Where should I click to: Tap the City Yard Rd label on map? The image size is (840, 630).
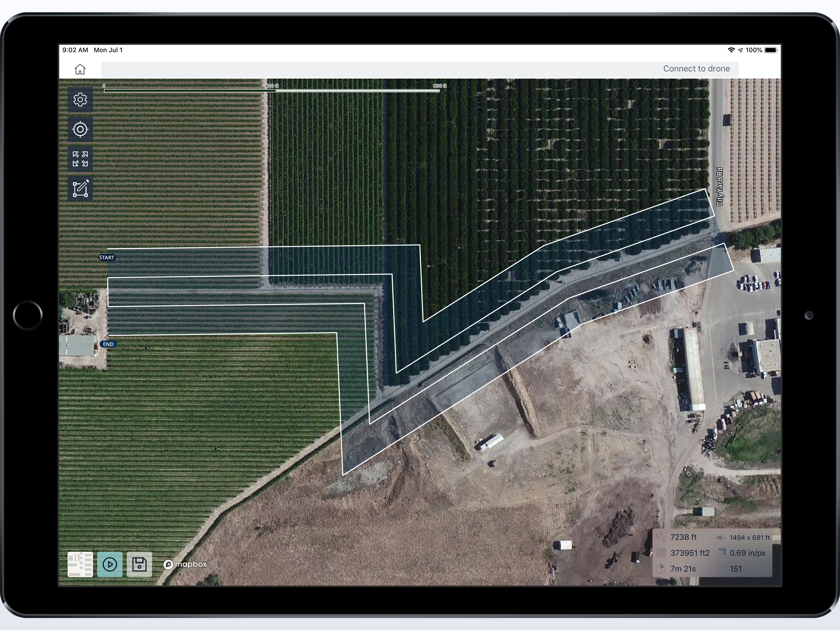719,187
